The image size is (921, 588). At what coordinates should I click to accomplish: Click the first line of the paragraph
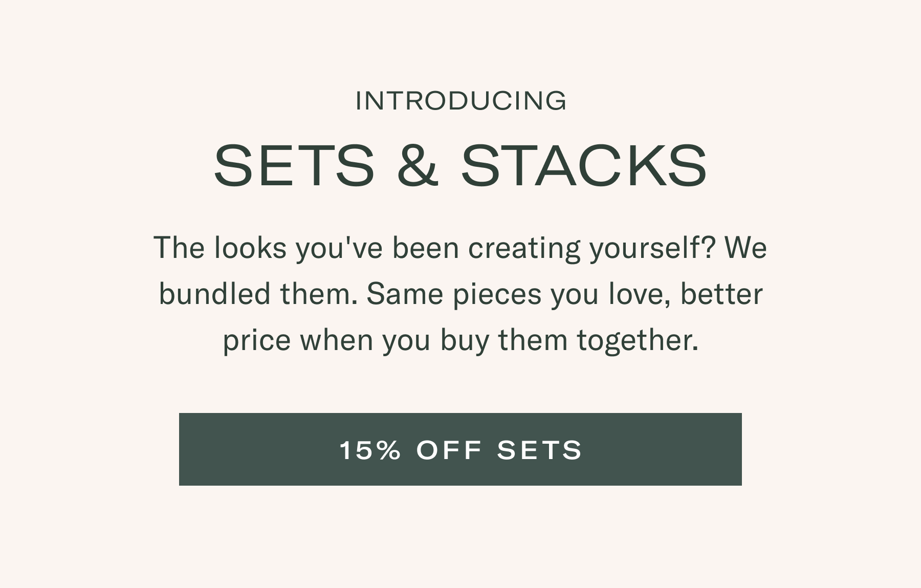(x=460, y=248)
